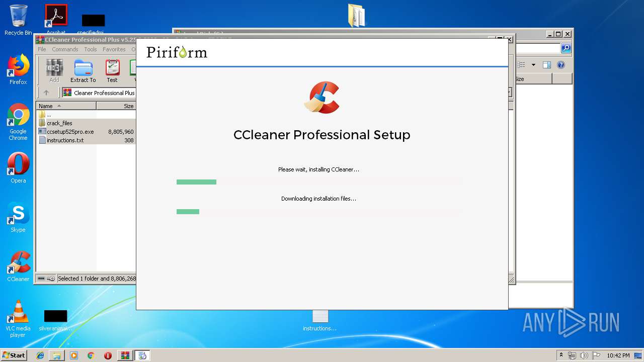The width and height of the screenshot is (644, 362).
Task: Open Windows Media Player from the taskbar
Action: click(x=74, y=355)
